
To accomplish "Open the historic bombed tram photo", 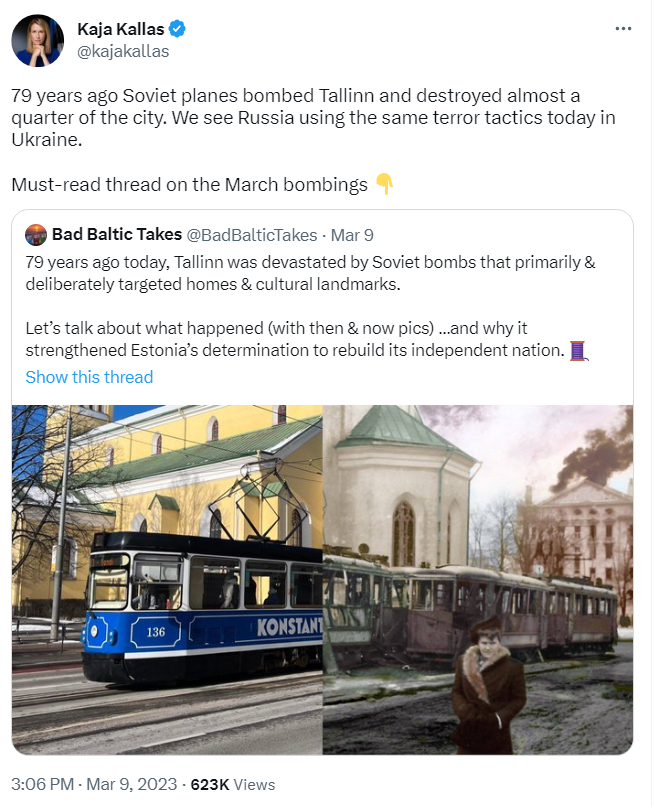I will 478,579.
